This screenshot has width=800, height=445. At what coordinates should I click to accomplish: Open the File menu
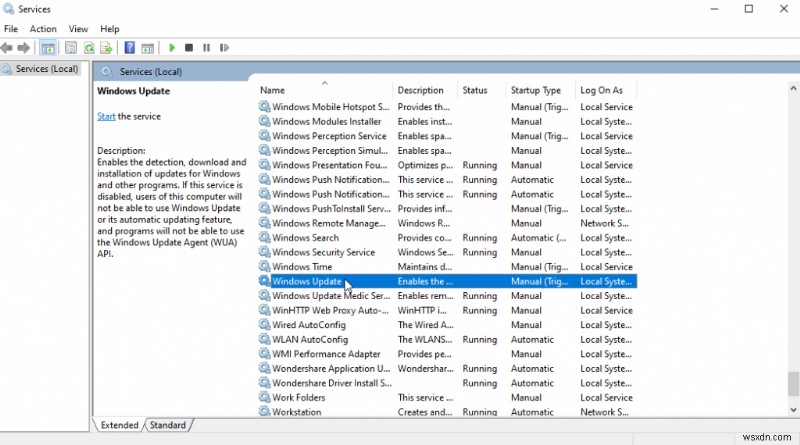click(11, 29)
